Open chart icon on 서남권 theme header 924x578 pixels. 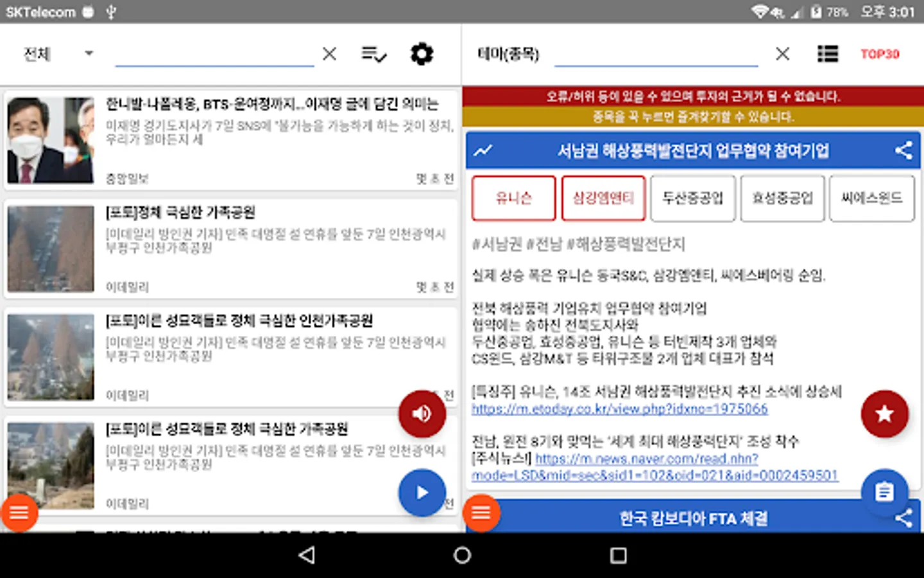coord(483,150)
